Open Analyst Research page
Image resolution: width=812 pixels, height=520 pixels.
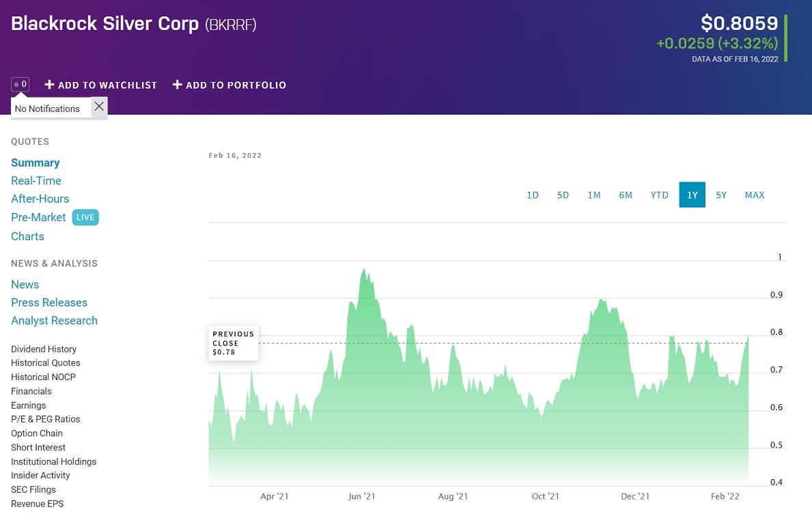click(x=55, y=321)
